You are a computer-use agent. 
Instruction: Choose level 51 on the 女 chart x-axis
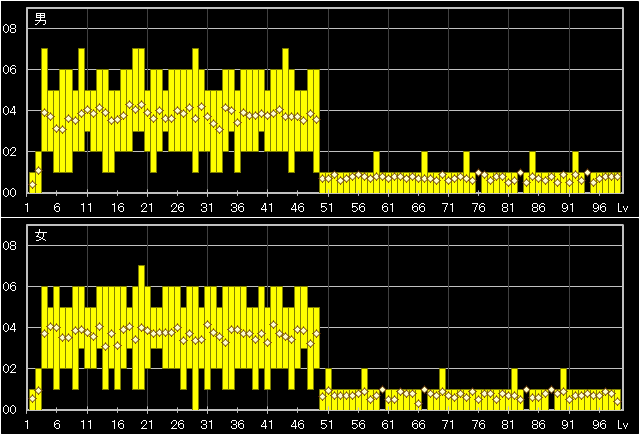[327, 425]
